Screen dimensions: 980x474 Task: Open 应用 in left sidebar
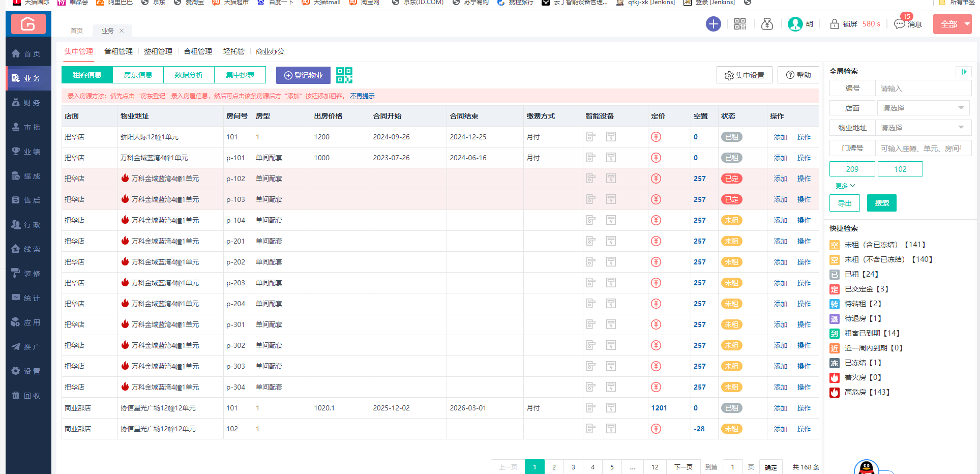[28, 322]
